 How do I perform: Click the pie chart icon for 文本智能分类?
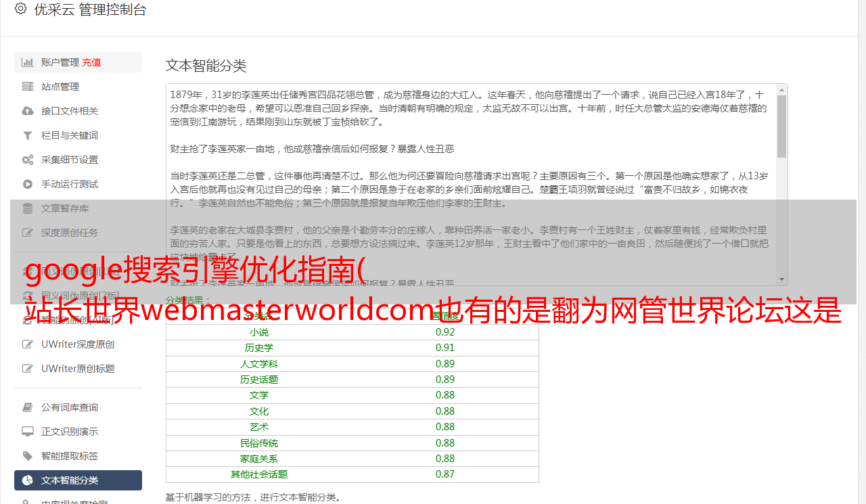coord(28,480)
